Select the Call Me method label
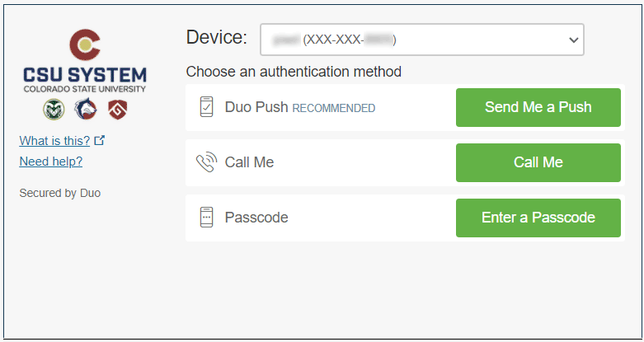644x342 pixels. pos(249,162)
